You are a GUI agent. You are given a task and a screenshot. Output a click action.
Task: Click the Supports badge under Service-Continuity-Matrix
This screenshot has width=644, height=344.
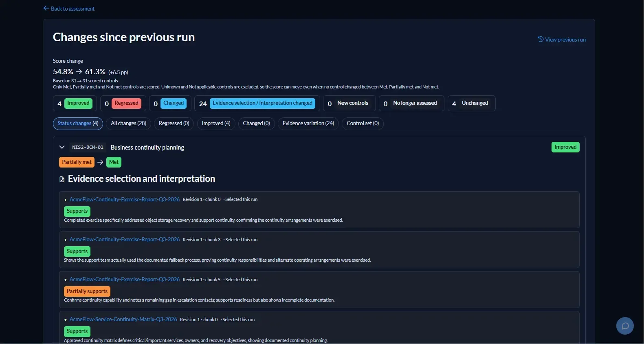[77, 331]
